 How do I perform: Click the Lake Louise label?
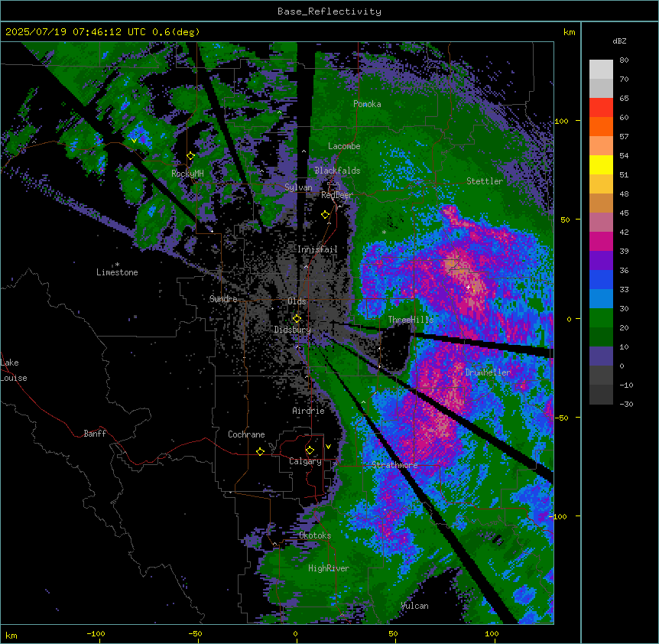(14, 370)
